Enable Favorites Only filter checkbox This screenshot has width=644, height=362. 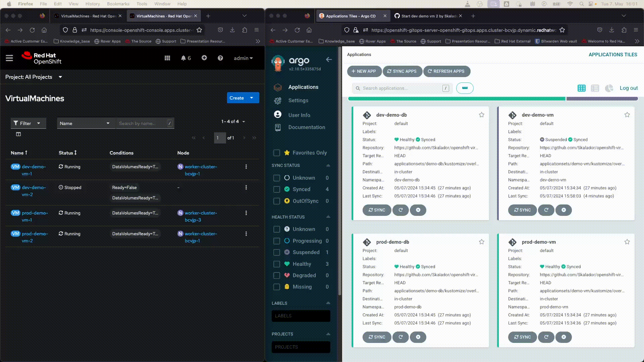point(277,153)
